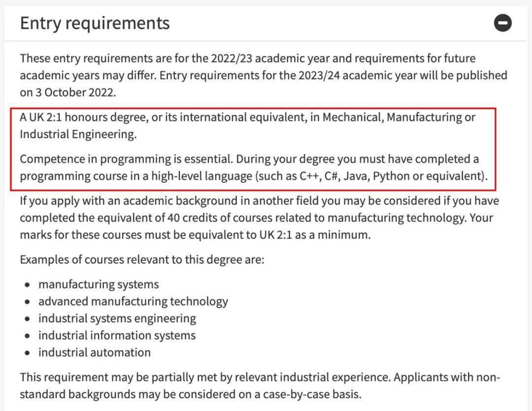Image resolution: width=532 pixels, height=411 pixels.
Task: Click the bullet before industrial automation
Action: point(28,353)
